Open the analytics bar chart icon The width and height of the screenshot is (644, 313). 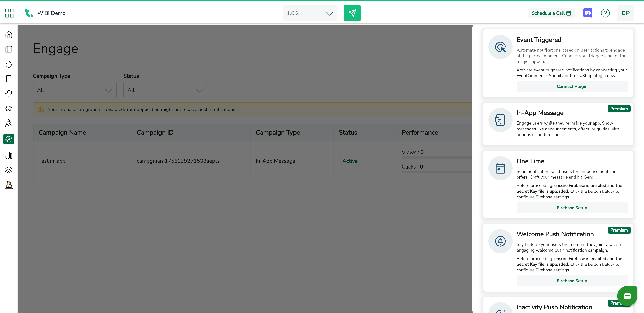[x=9, y=155]
